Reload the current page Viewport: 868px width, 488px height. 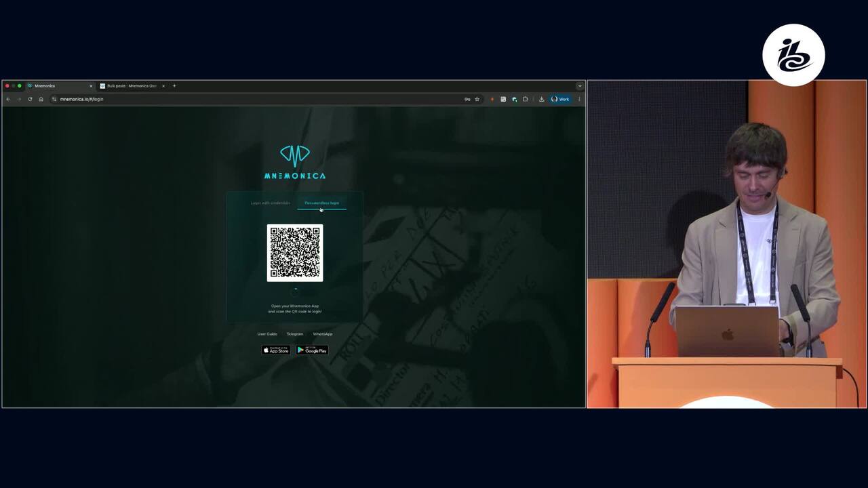point(30,99)
